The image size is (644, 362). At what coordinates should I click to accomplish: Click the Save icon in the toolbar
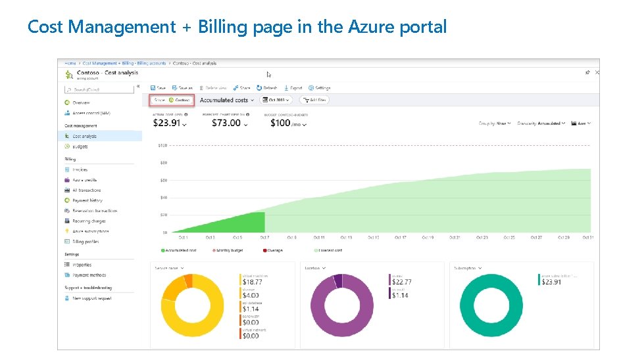pyautogui.click(x=152, y=88)
